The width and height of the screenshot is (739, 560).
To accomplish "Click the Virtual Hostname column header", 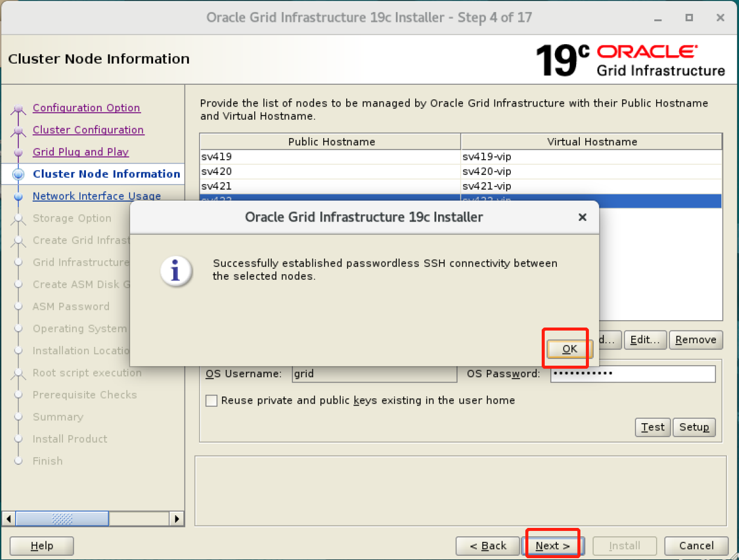I will click(591, 142).
